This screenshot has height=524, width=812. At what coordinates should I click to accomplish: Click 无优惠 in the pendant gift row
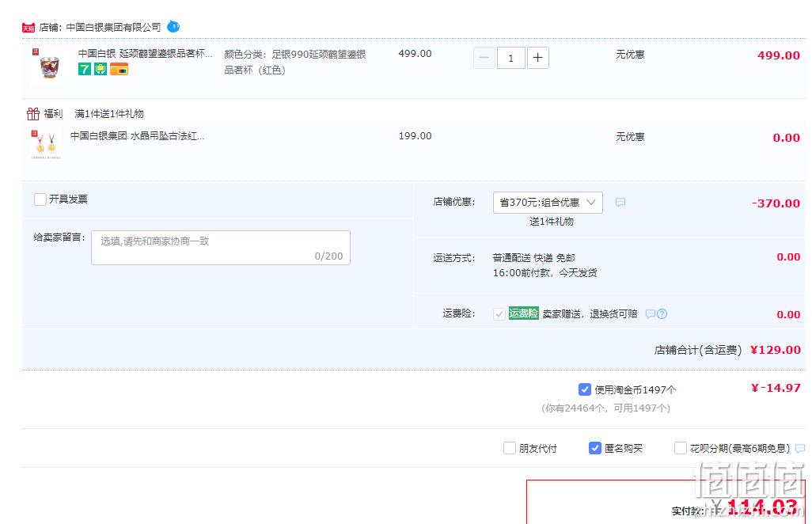[x=630, y=137]
